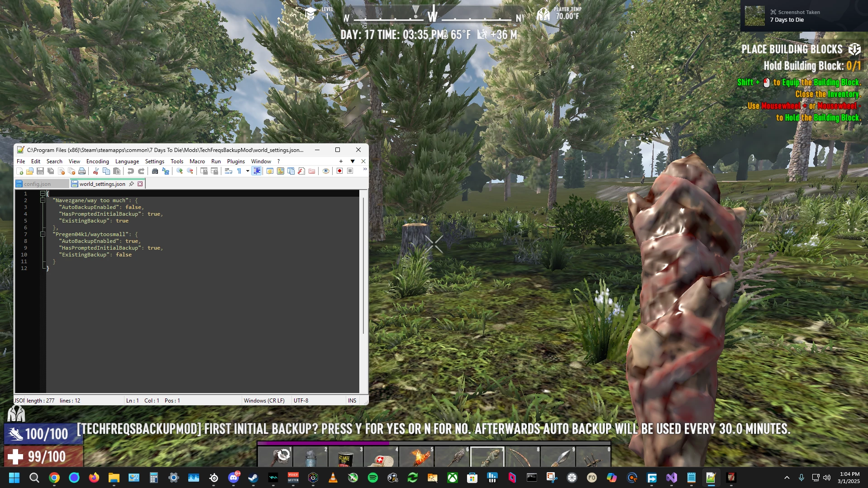868x488 pixels.
Task: Open Folder as Workspace toolbar icon
Action: click(x=312, y=171)
